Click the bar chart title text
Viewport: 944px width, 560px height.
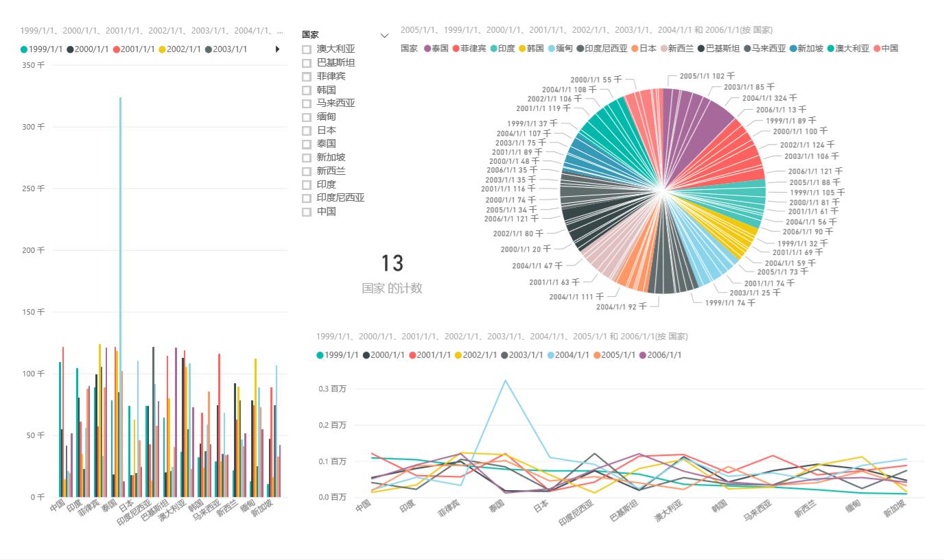tap(151, 31)
